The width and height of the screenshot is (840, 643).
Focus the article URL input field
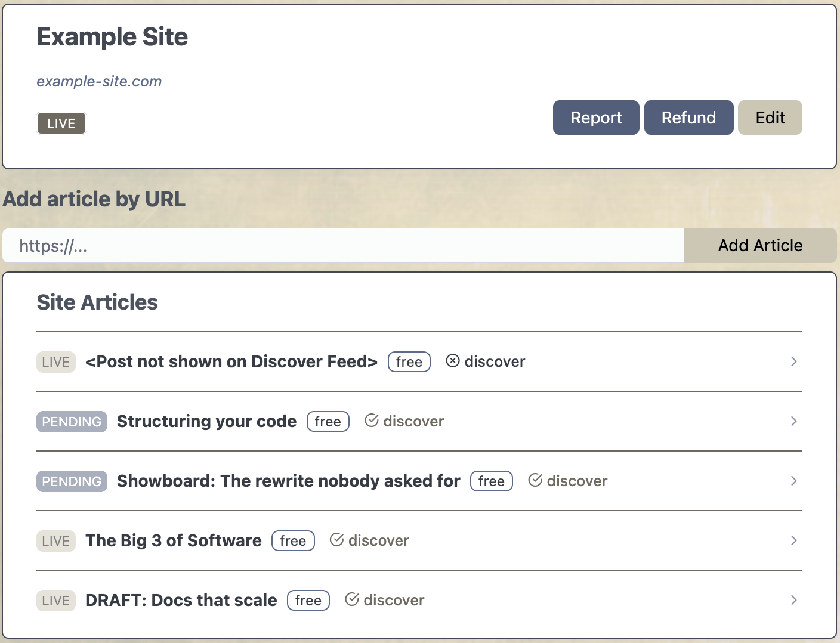pyautogui.click(x=343, y=246)
